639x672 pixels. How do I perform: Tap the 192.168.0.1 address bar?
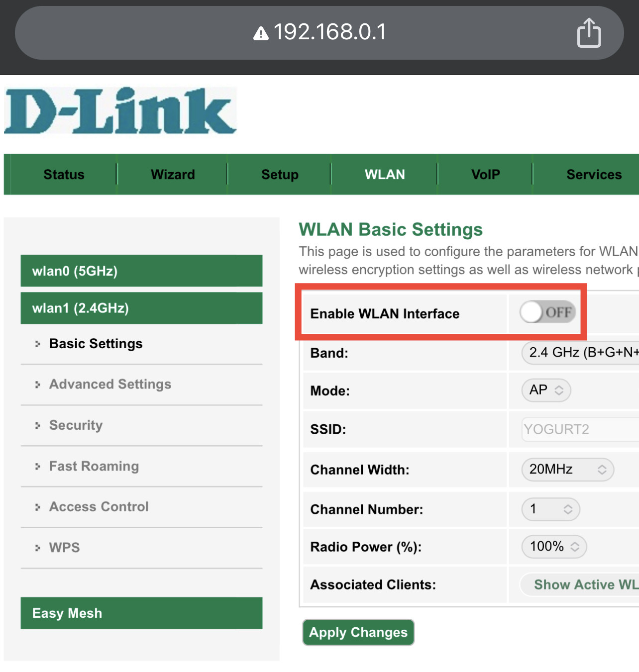(x=319, y=33)
